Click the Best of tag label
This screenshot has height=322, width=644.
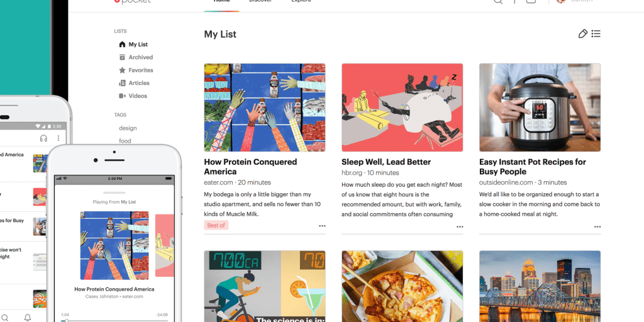[x=216, y=225]
